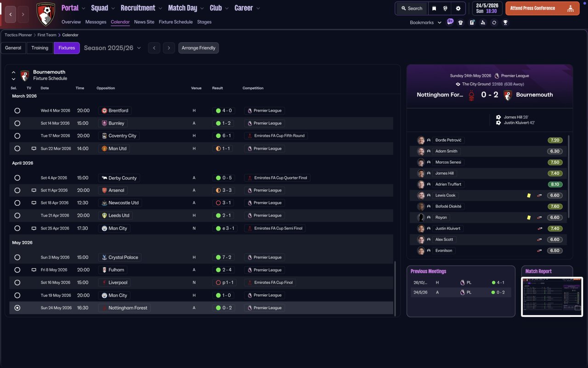Select the Brentford fixture radio button
Image resolution: width=588 pixels, height=368 pixels.
coord(17,111)
